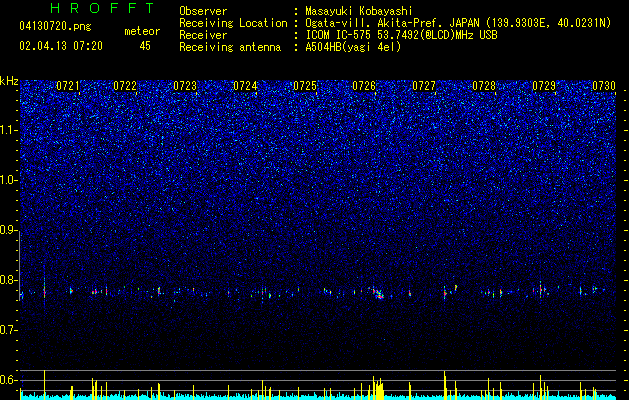This screenshot has height=400, width=629.
Task: Click the A504HB(yagi 4el) antenna text
Action: point(353,47)
